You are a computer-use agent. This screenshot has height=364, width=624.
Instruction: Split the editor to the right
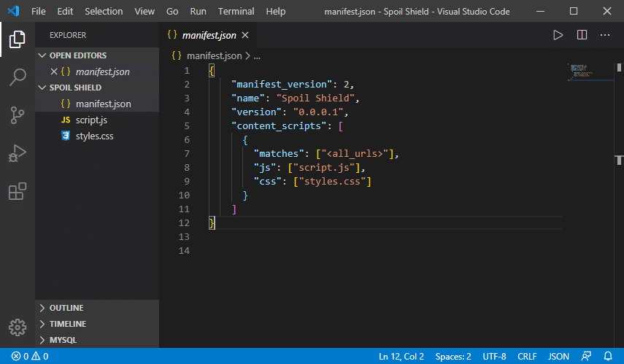[x=582, y=35]
